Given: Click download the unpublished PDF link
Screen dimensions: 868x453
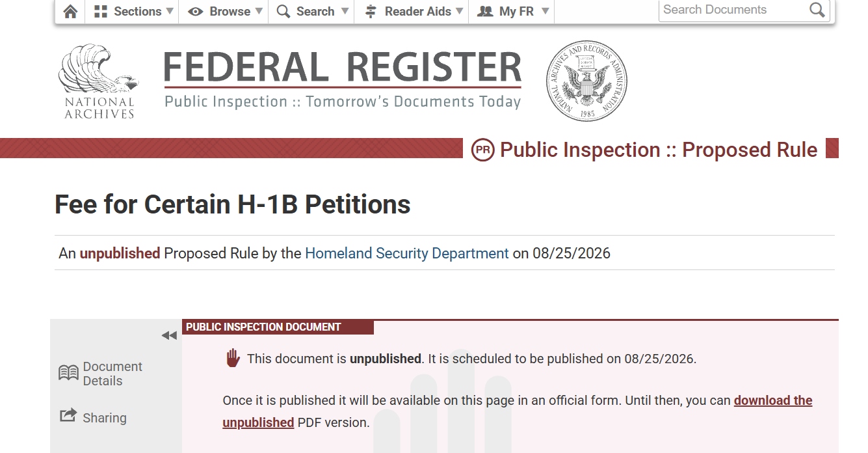Looking at the screenshot, I should [518, 411].
